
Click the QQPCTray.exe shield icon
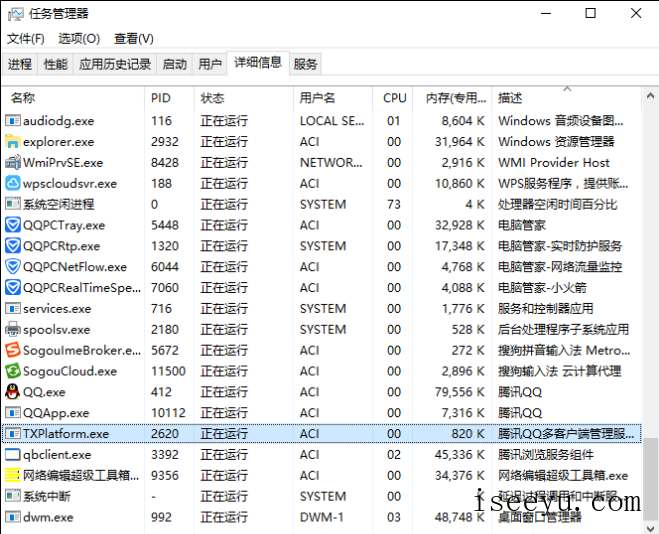[13, 225]
